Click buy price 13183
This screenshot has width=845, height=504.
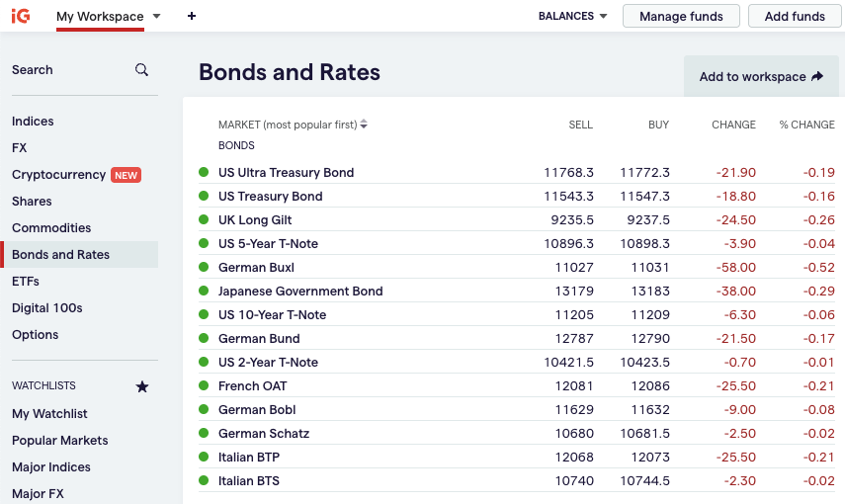(650, 292)
